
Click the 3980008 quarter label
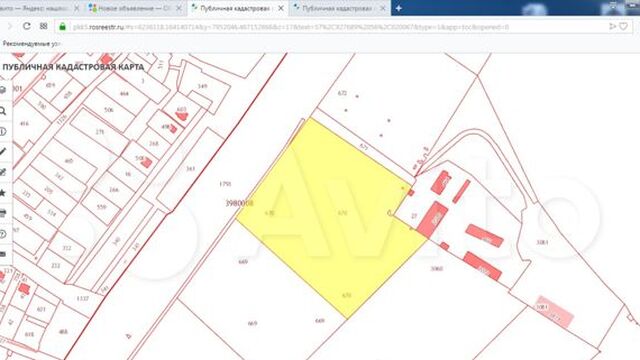coord(240,203)
